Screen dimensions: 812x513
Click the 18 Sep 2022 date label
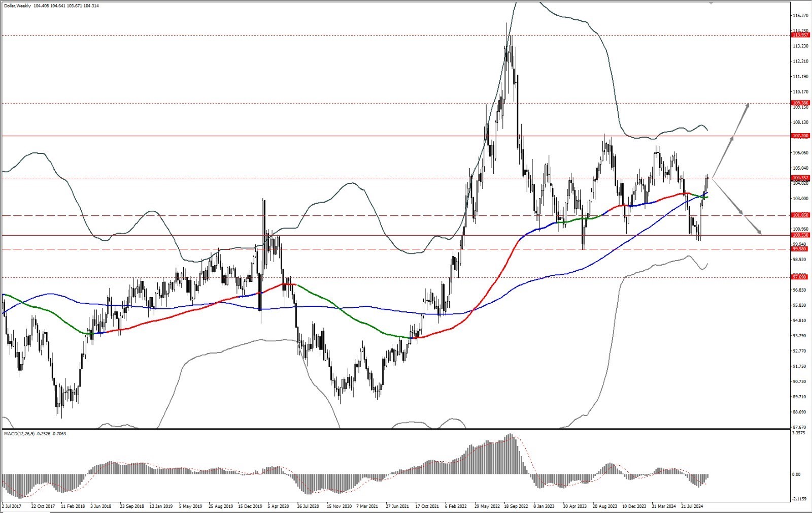point(517,506)
